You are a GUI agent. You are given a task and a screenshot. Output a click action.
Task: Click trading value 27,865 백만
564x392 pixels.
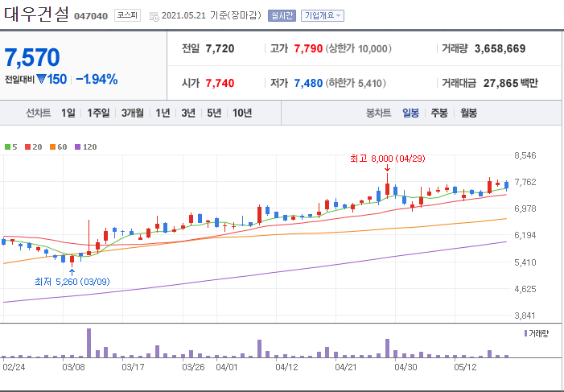point(510,83)
